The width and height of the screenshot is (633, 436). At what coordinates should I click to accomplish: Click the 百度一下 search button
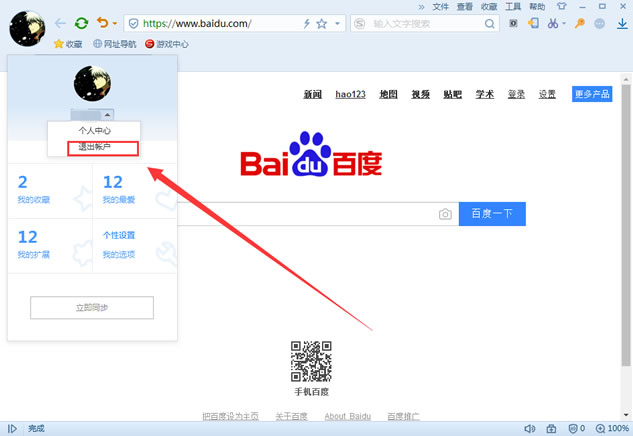(493, 214)
